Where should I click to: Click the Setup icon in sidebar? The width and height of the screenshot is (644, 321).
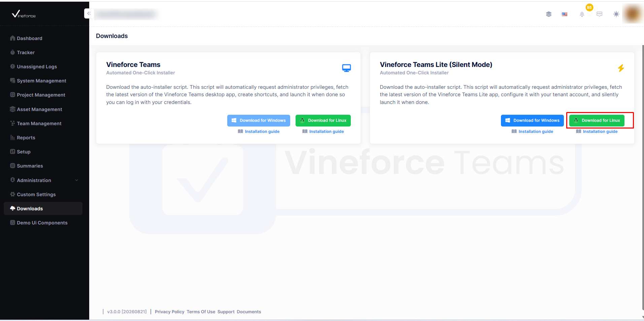(x=12, y=151)
